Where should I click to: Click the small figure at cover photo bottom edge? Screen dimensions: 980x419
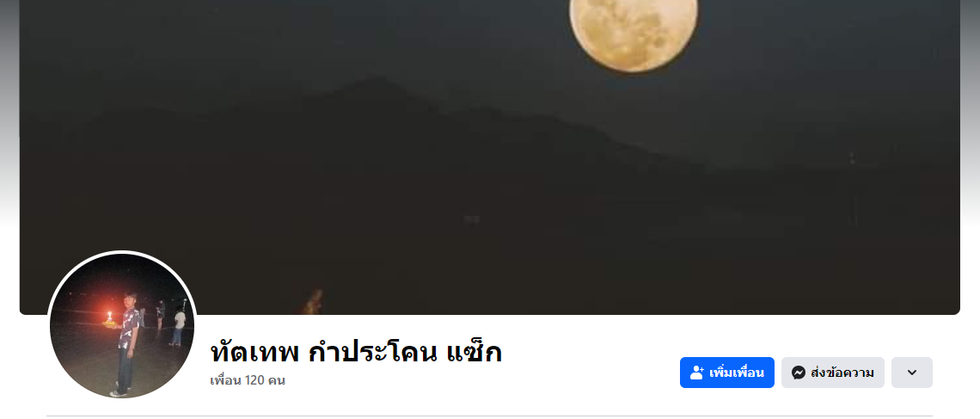pos(313,302)
